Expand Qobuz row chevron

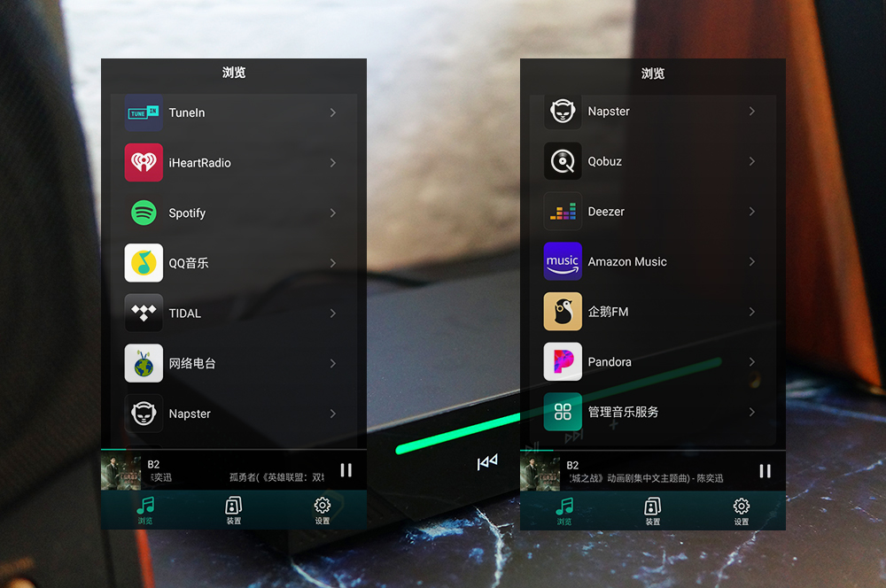coord(752,161)
